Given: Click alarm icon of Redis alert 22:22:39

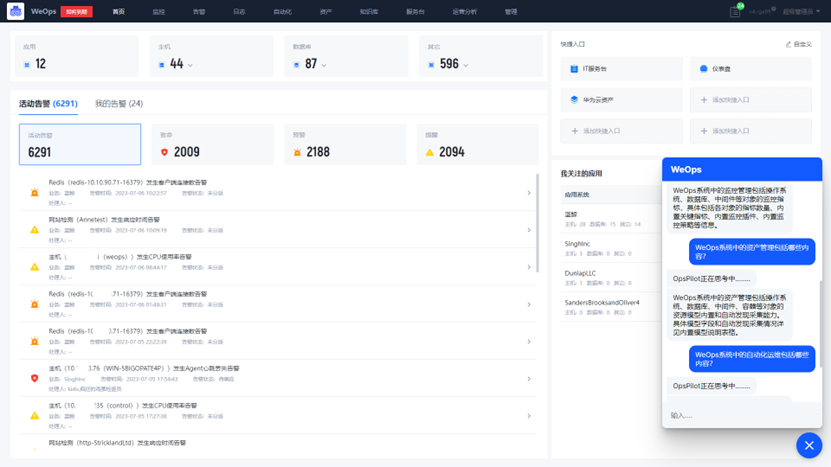Looking at the screenshot, I should (34, 341).
